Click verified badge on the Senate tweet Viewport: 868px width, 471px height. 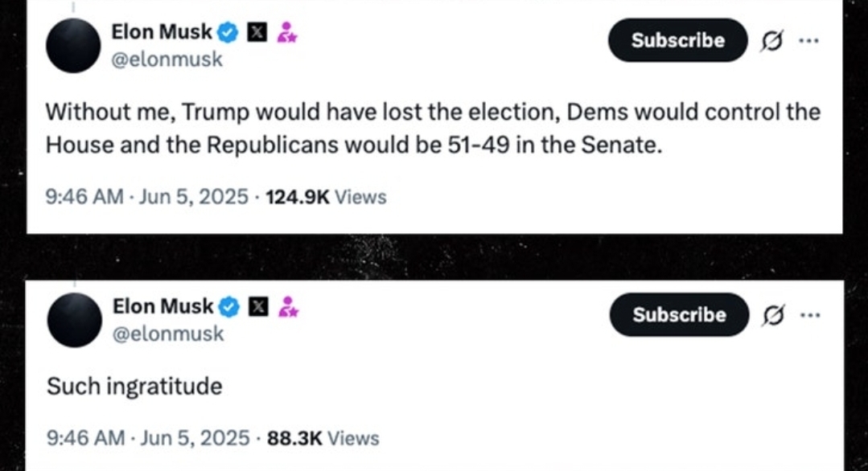click(x=228, y=32)
